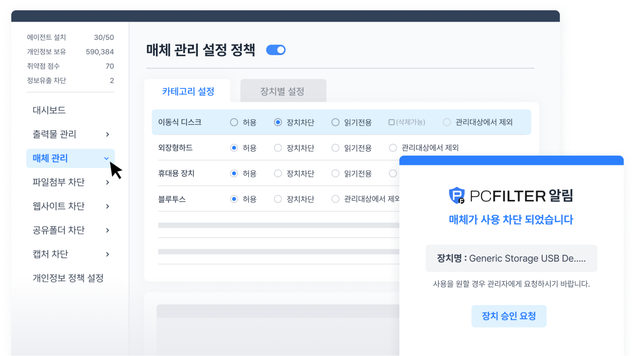The height and width of the screenshot is (356, 644).
Task: Toggle the 매체 관리 설정 정책 switch off
Action: coord(276,50)
